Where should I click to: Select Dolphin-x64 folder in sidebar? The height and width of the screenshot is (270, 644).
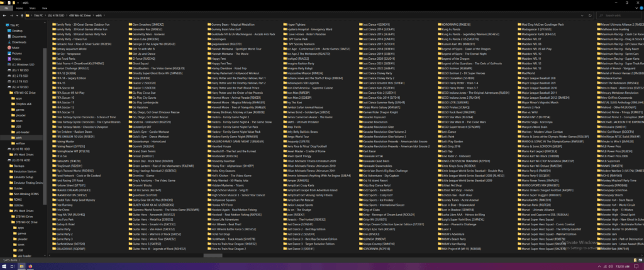coord(22,104)
